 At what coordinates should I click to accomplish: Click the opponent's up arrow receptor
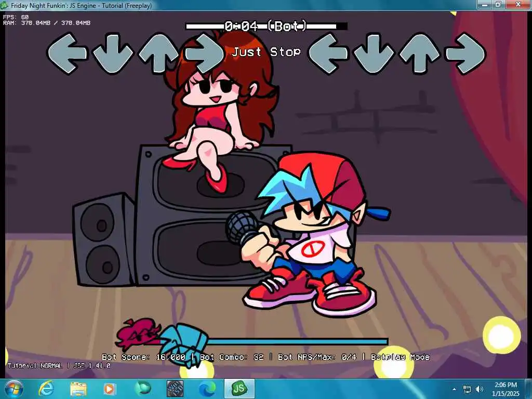(x=159, y=54)
